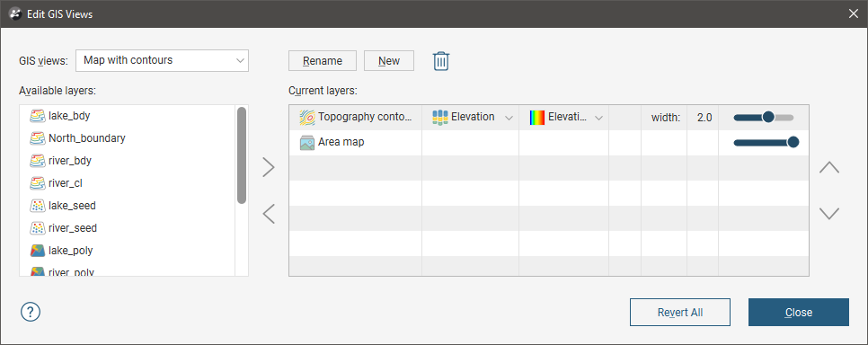This screenshot has height=345, width=868.
Task: Select the lake_seed layer
Action: 72,206
